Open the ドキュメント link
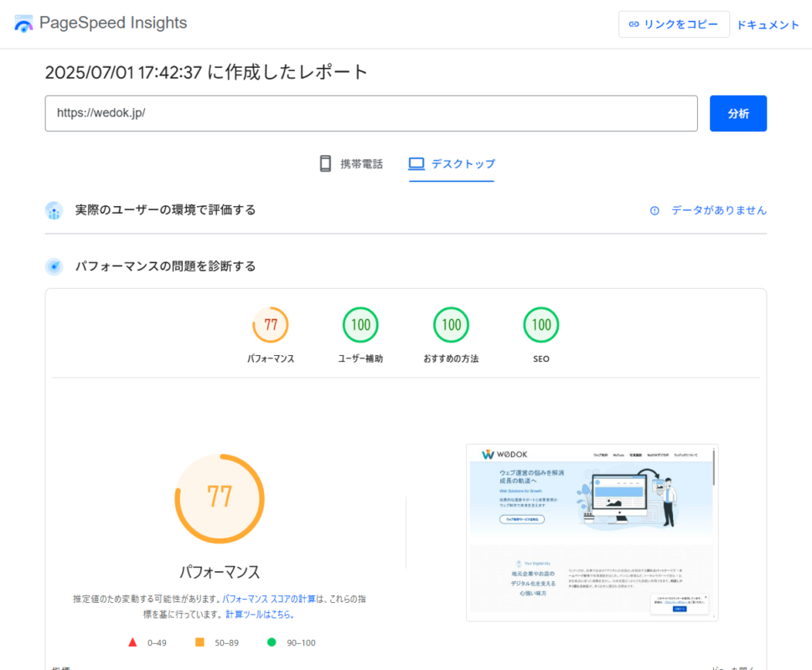Image resolution: width=812 pixels, height=670 pixels. pos(767,23)
